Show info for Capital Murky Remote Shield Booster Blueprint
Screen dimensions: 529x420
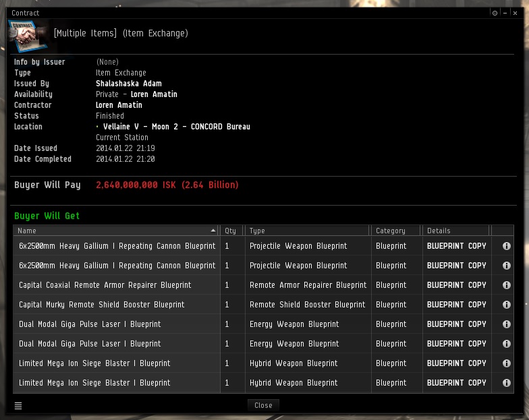506,305
